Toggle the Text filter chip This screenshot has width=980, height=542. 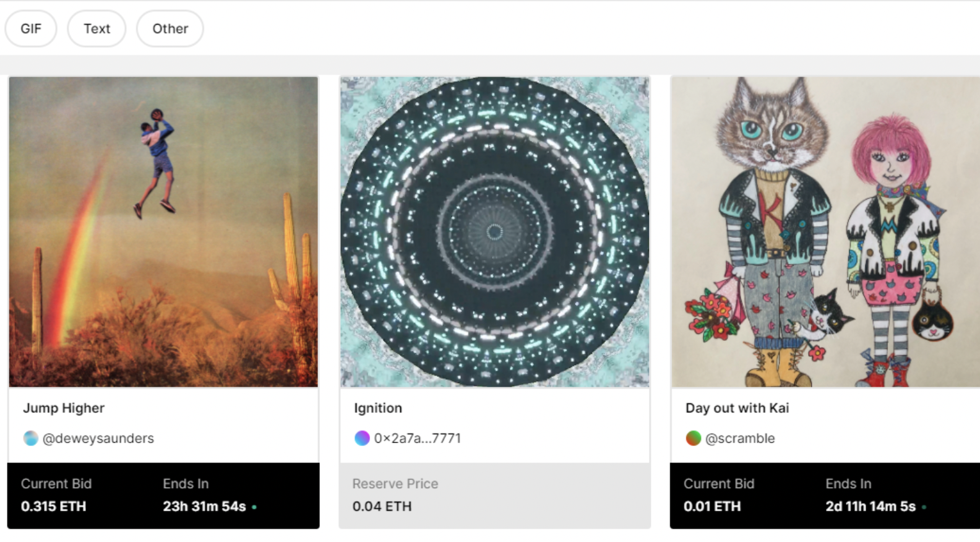97,28
